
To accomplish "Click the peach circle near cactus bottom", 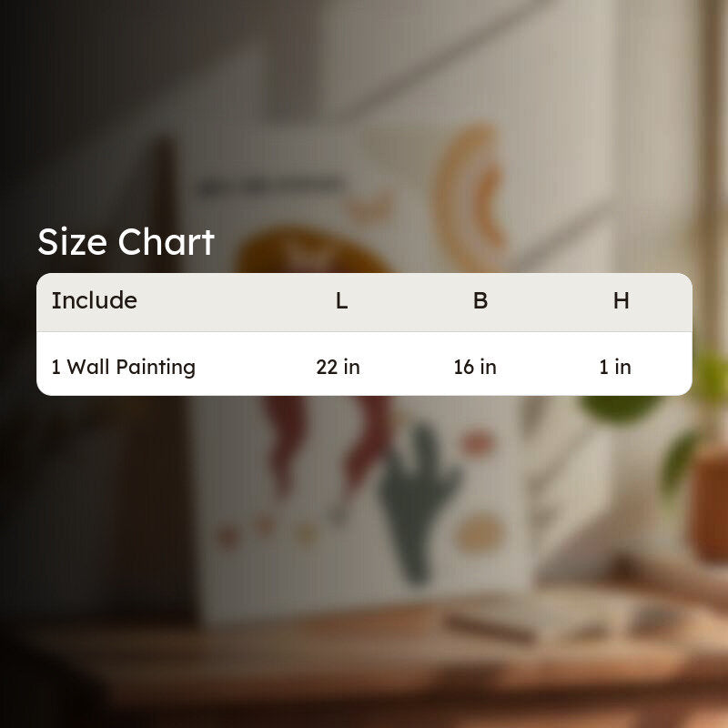I will coord(479,533).
